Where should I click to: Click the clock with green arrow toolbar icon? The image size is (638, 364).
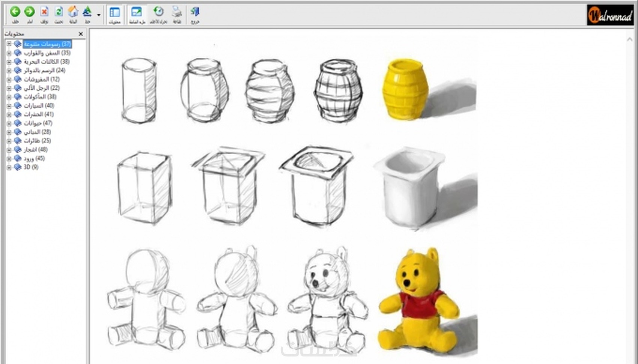point(159,12)
